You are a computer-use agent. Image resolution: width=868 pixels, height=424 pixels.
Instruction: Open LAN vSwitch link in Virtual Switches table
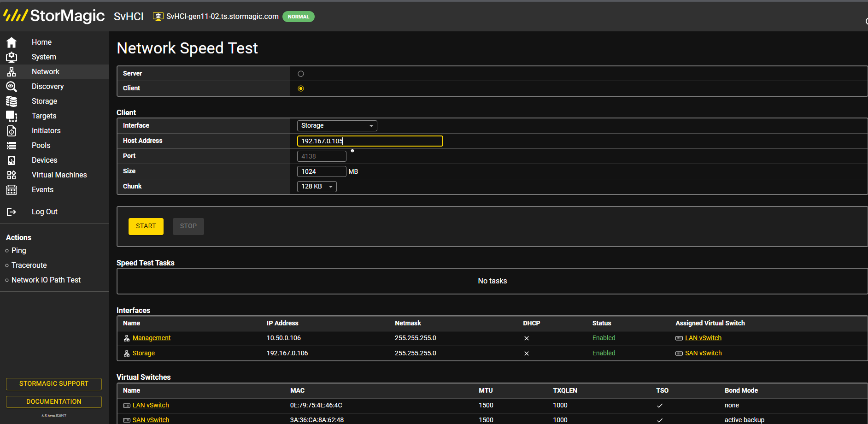coord(151,406)
